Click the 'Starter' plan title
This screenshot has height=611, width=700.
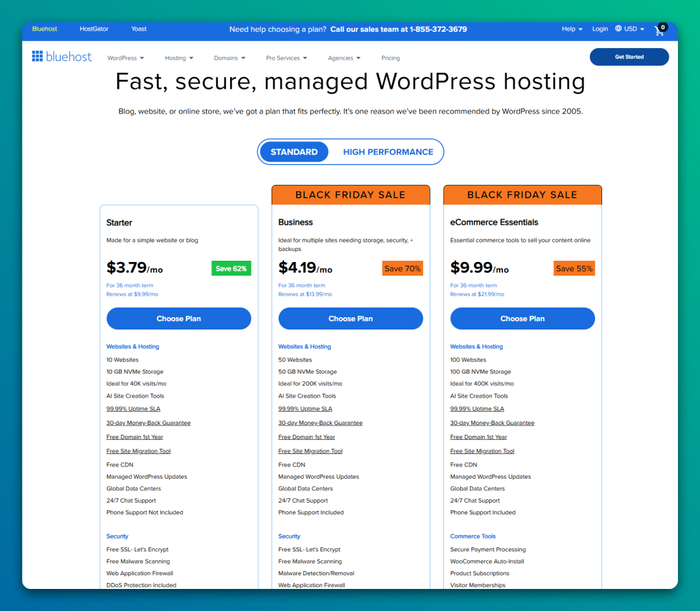[x=119, y=222]
